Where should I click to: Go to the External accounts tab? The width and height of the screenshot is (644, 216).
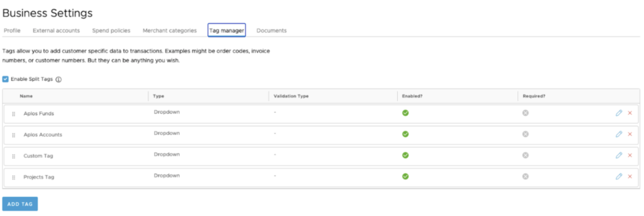click(x=56, y=31)
